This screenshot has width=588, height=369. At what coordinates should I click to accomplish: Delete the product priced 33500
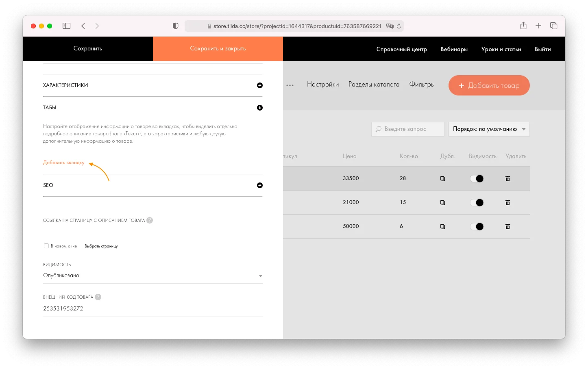click(507, 178)
